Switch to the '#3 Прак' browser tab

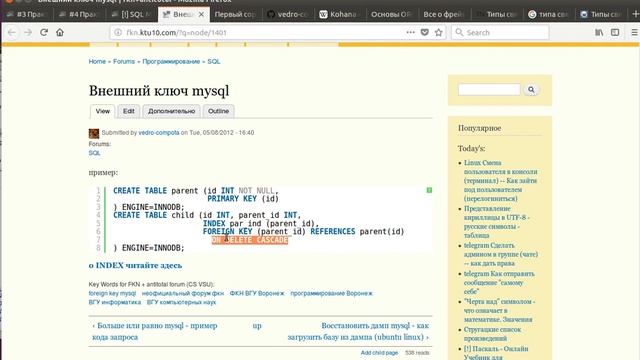[28, 14]
